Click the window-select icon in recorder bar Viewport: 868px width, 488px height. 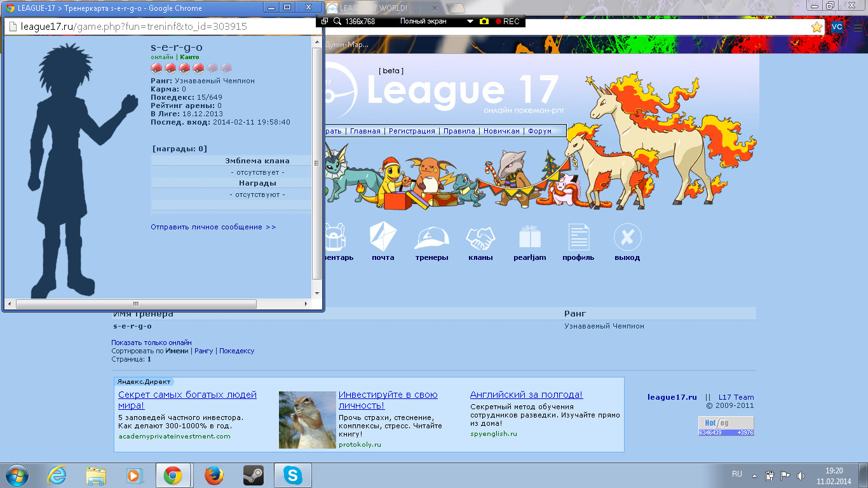click(x=324, y=21)
